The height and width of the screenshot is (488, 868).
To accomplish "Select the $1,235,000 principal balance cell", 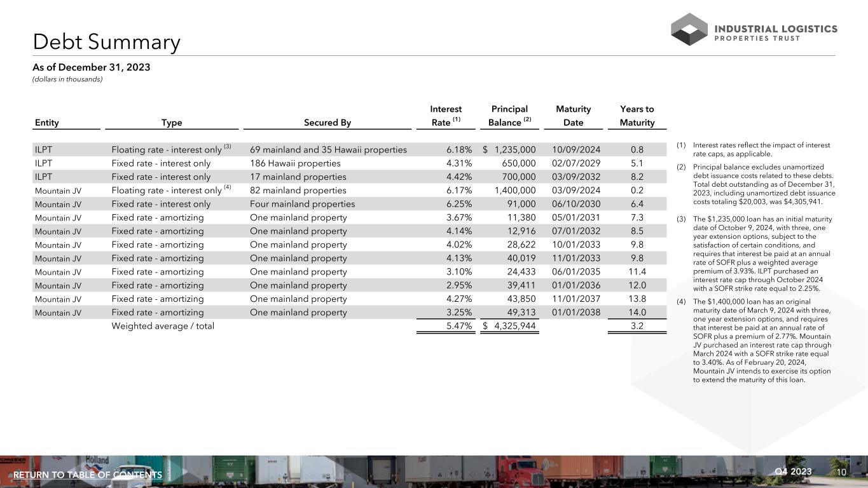I will (x=509, y=150).
